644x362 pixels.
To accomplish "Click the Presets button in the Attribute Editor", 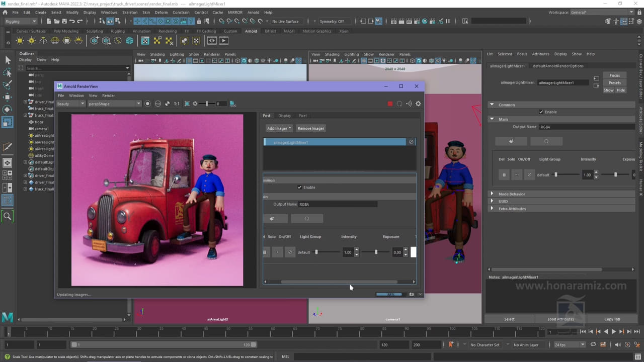I will tap(614, 82).
